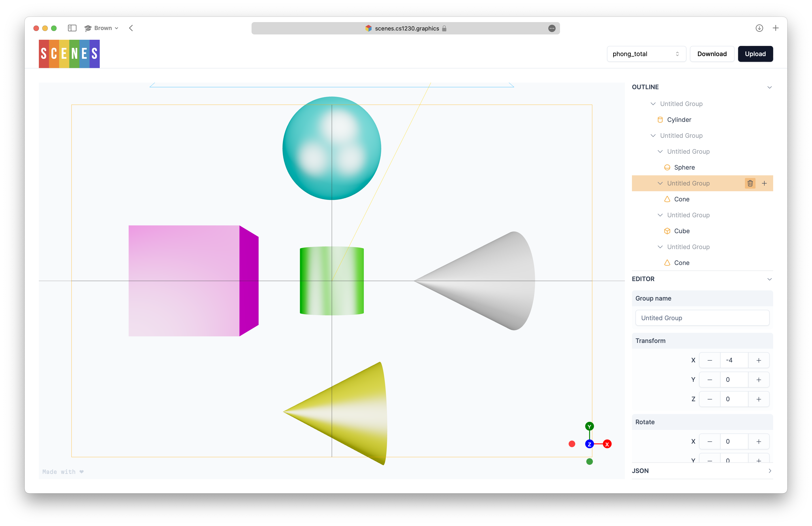Click the Group name text field
812x526 pixels.
(702, 318)
